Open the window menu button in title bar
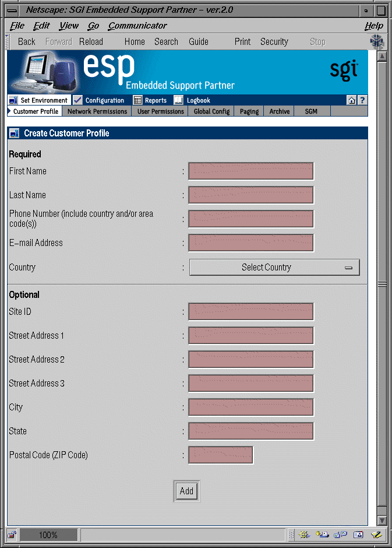 12,10
